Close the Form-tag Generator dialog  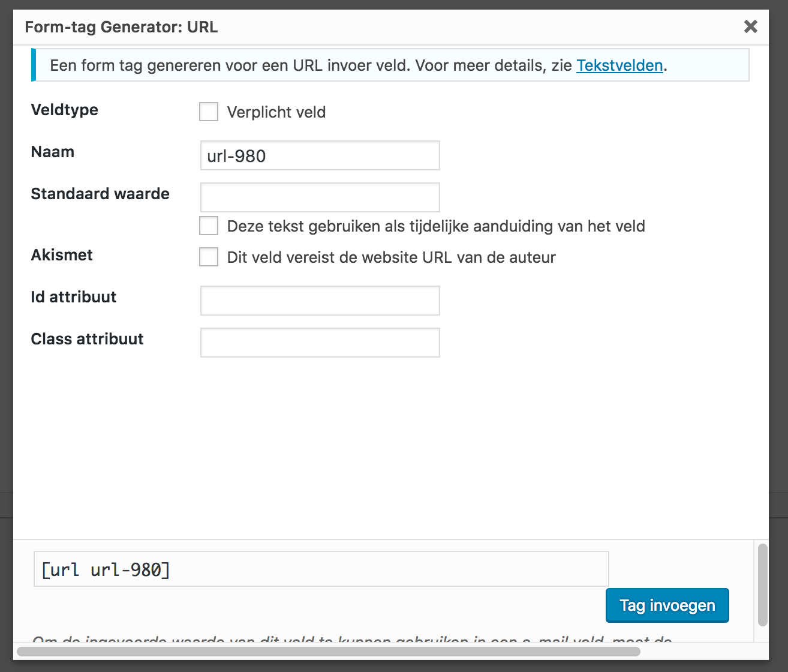(750, 26)
